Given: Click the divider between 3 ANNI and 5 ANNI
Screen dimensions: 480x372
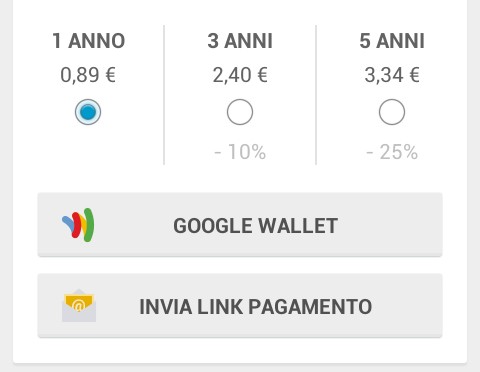Looking at the screenshot, I should pos(316,95).
